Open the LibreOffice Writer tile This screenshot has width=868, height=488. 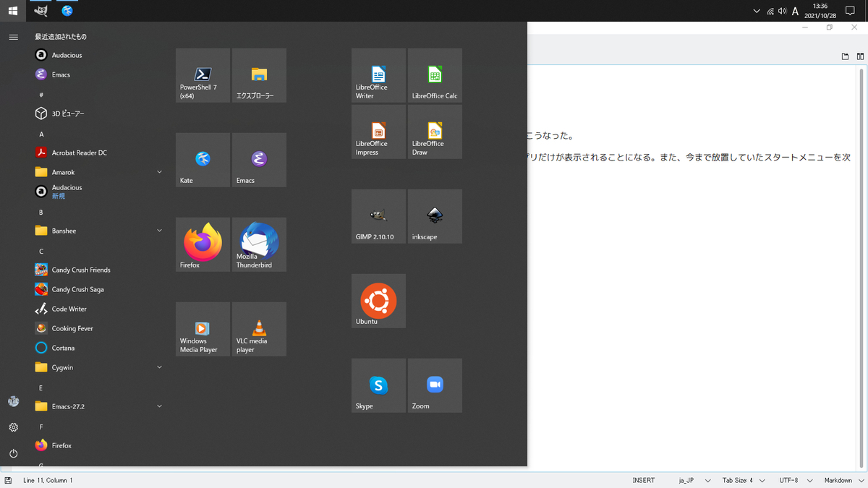coord(378,75)
